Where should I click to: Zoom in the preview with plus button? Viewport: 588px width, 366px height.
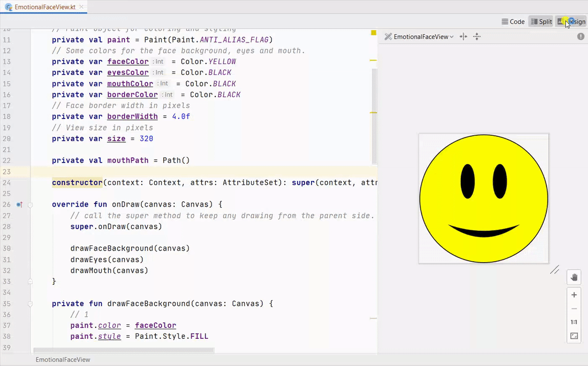coord(574,295)
